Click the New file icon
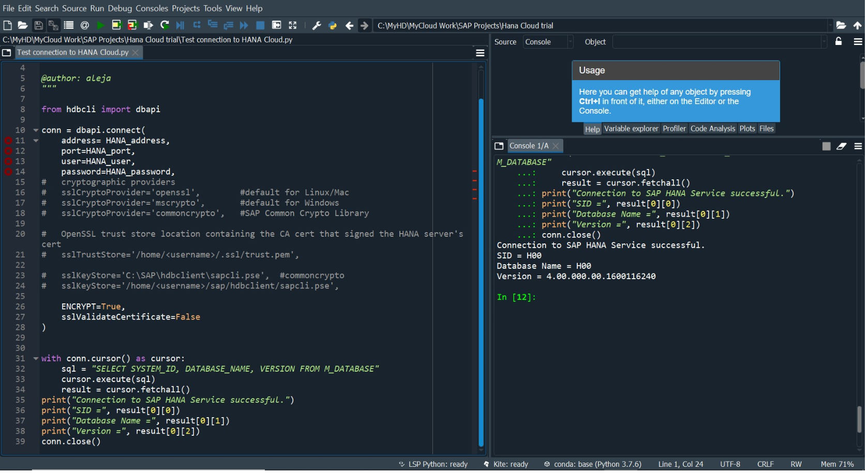The image size is (868, 473). coord(7,25)
